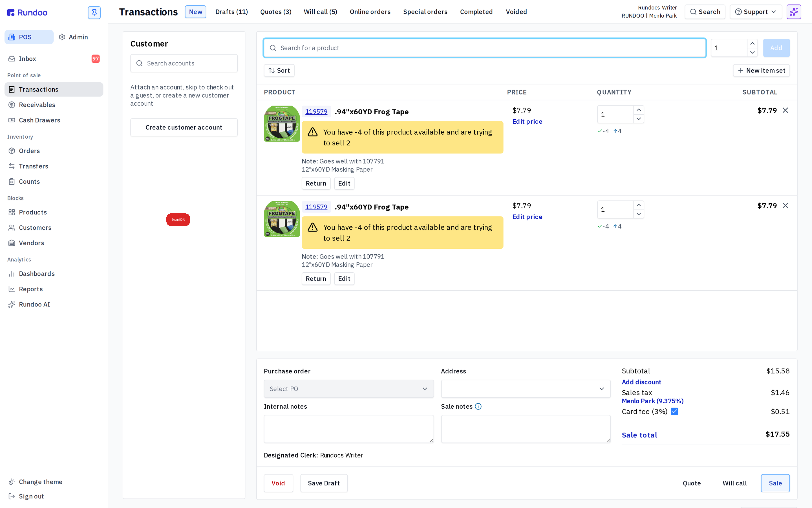The width and height of the screenshot is (812, 508).
Task: Open Reports in the sidebar
Action: 54,289
